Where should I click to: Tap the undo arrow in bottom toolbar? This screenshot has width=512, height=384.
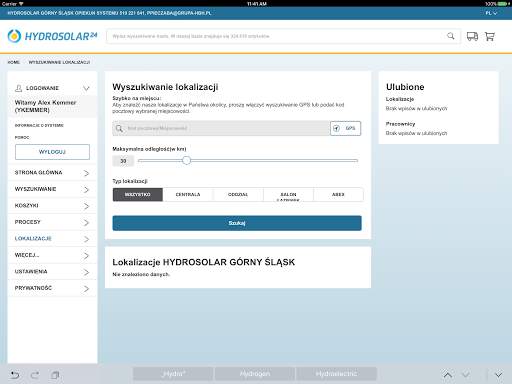15,375
